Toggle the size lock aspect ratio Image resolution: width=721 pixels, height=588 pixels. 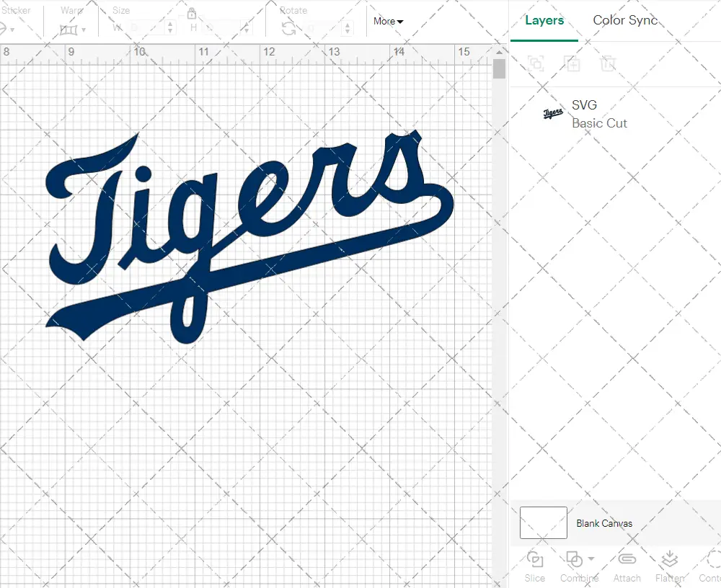[191, 14]
